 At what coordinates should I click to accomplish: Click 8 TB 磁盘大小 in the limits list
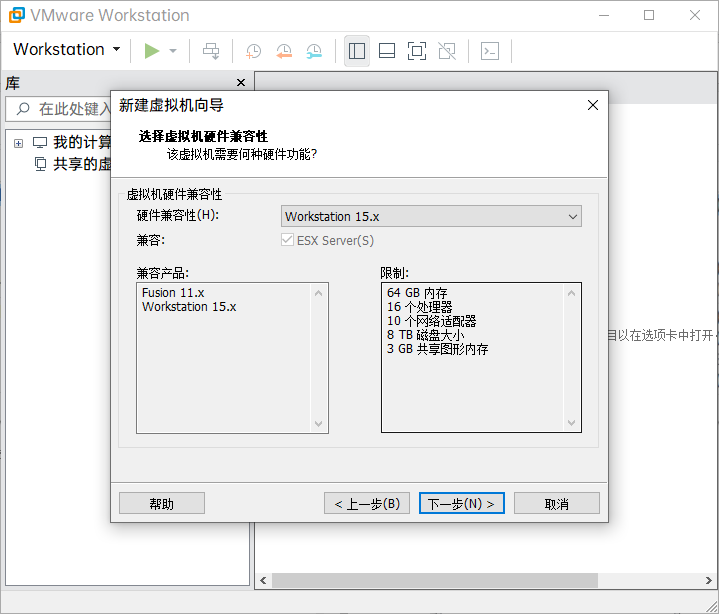(x=425, y=335)
